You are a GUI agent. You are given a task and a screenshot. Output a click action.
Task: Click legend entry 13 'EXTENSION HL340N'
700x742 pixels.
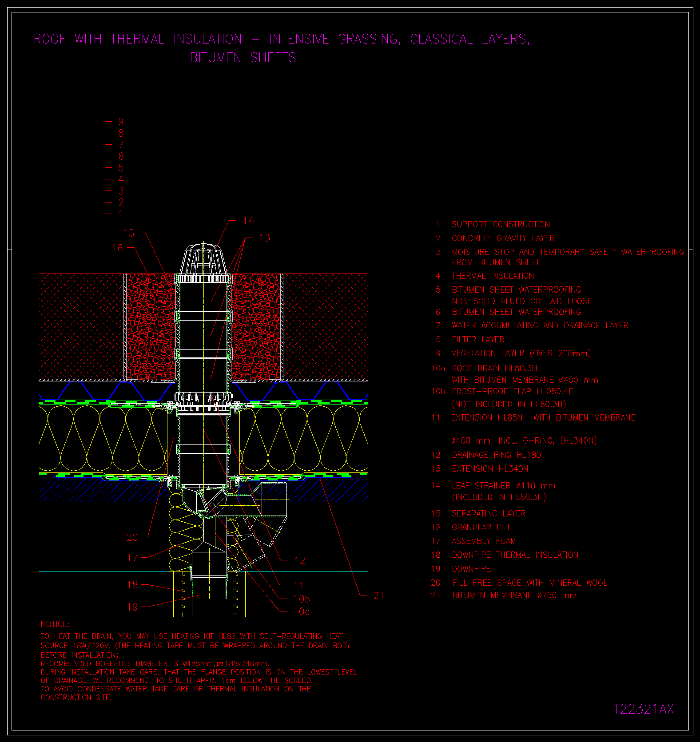point(490,468)
